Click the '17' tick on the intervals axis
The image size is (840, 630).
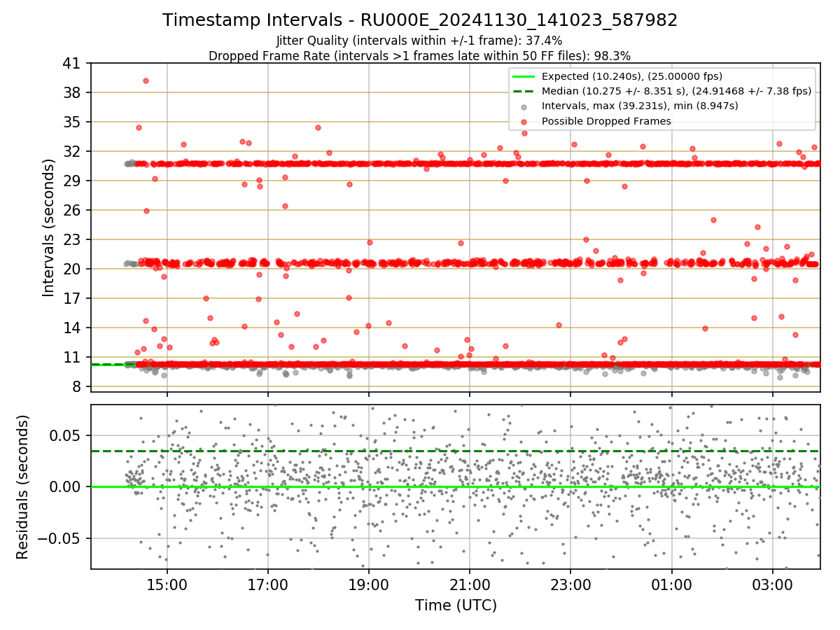(x=72, y=298)
